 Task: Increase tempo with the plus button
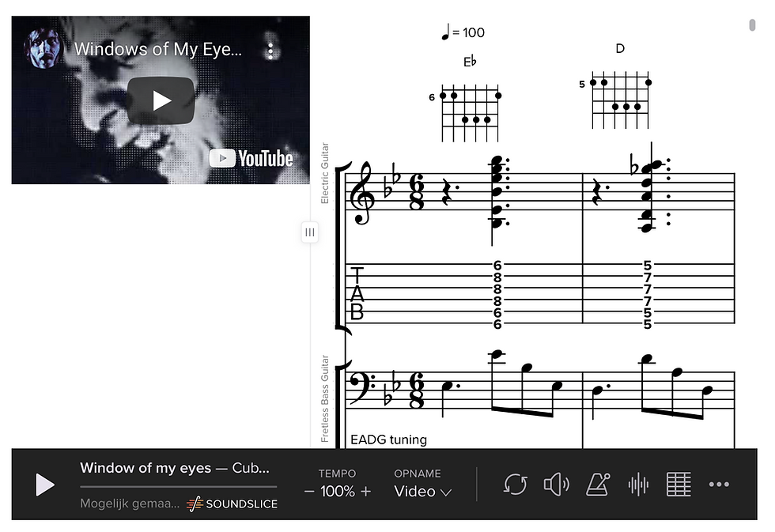pyautogui.click(x=365, y=492)
